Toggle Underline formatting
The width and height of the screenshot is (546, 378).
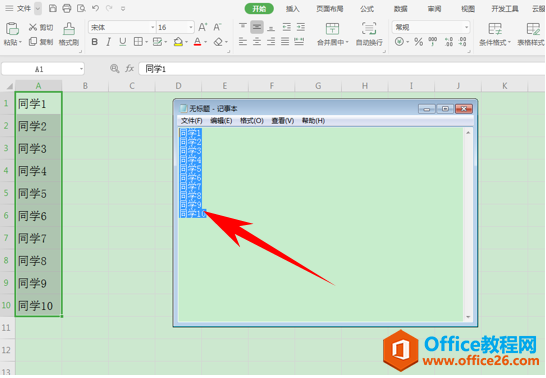123,42
